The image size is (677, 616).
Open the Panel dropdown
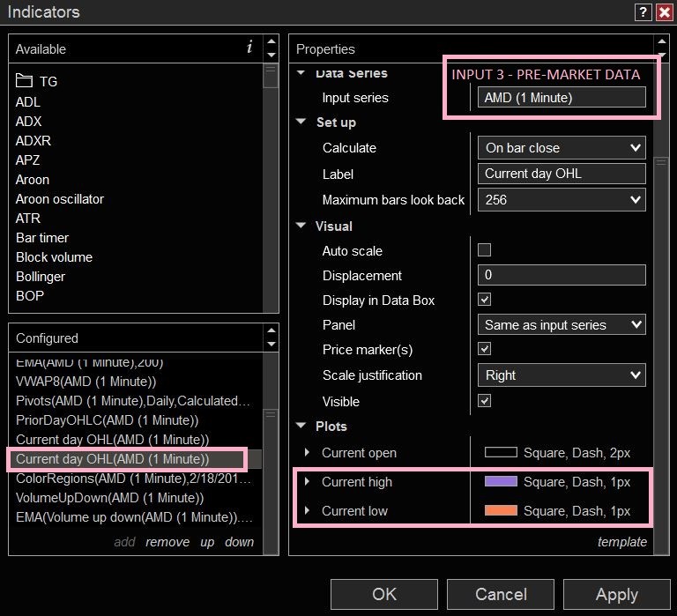click(x=562, y=324)
